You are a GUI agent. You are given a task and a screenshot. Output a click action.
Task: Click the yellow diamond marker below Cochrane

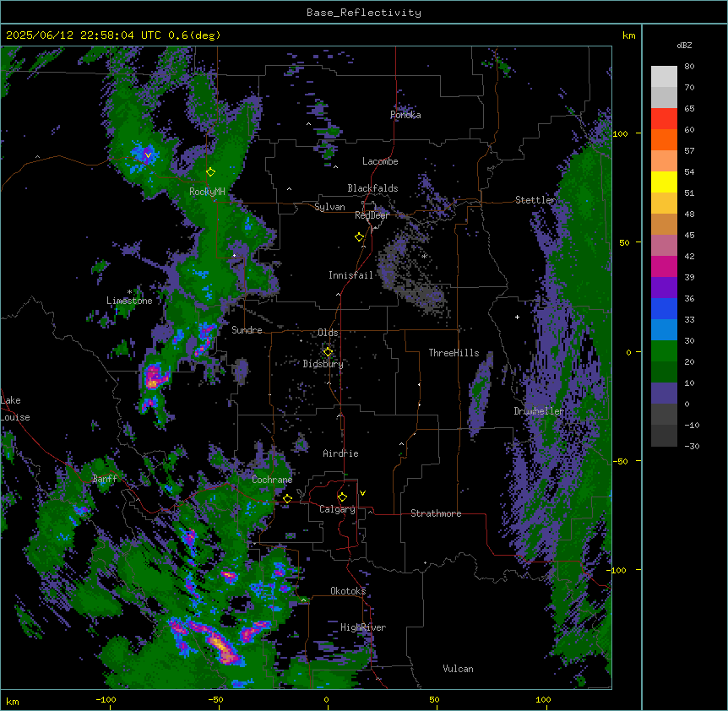pos(287,499)
